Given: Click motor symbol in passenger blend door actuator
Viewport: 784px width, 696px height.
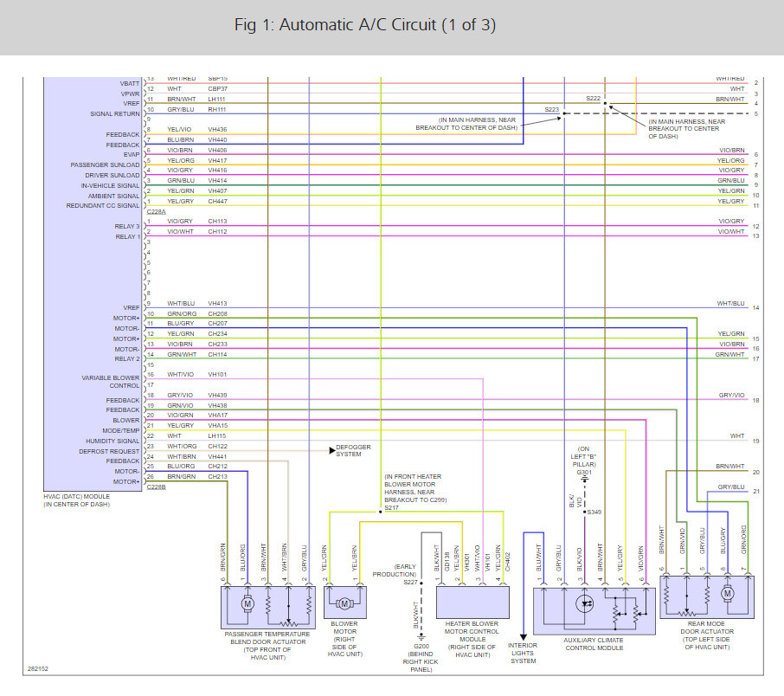Looking at the screenshot, I should point(247,604).
